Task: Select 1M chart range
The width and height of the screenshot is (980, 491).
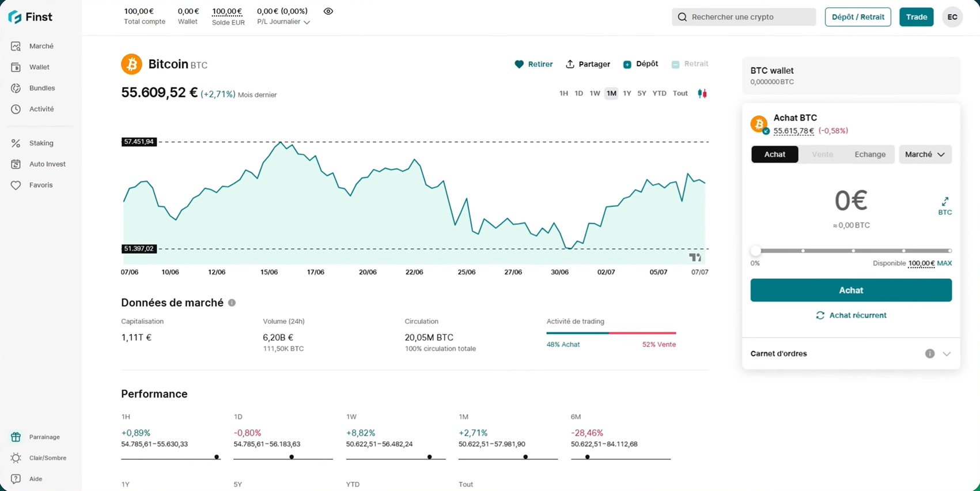Action: [611, 93]
